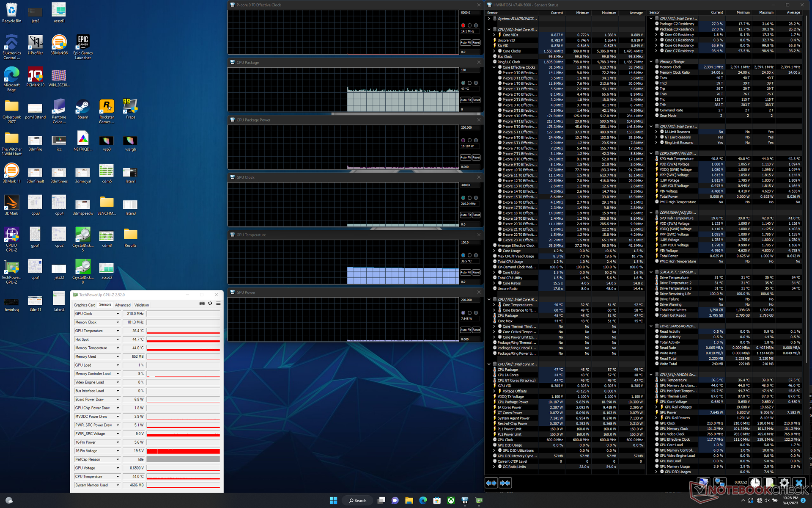Open Board Power Draw dropdown in GPU-Z
Image resolution: width=812 pixels, height=508 pixels.
click(x=118, y=399)
